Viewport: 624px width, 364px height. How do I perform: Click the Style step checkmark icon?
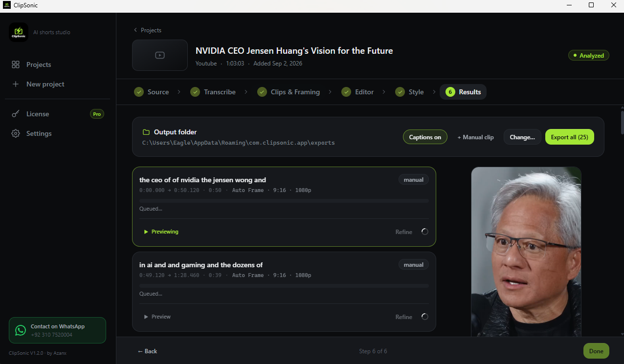[400, 92]
